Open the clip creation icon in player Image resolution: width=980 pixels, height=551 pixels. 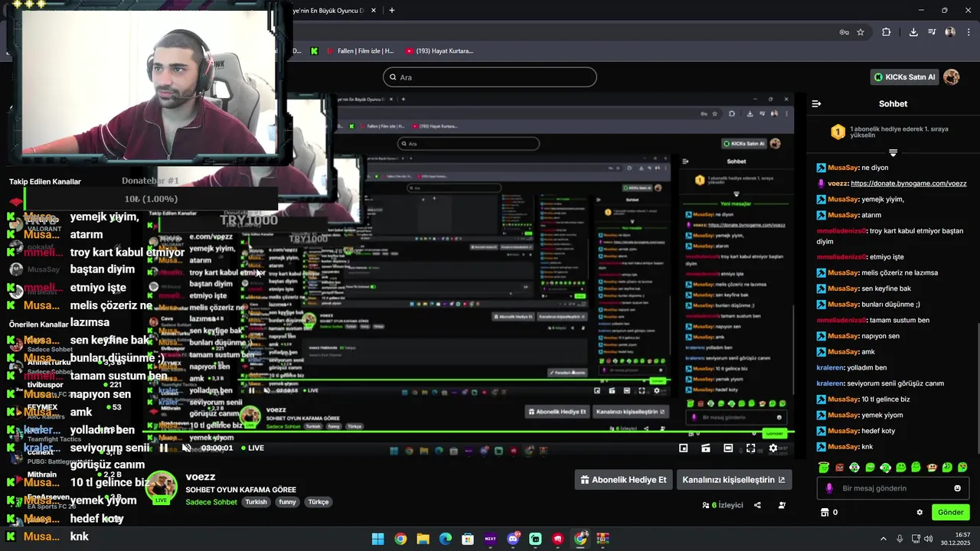(706, 448)
